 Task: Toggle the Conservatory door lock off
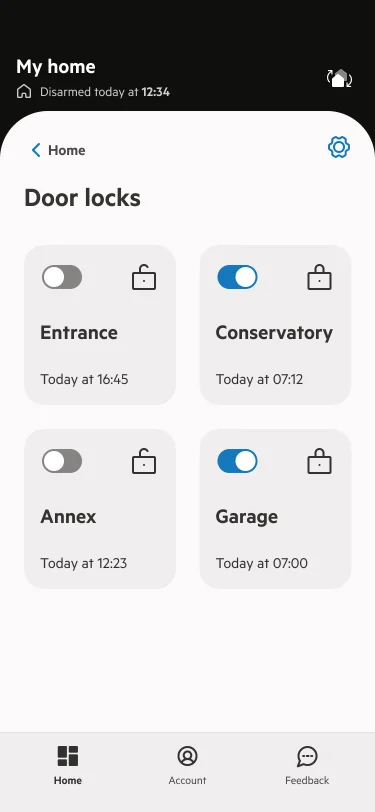pyautogui.click(x=237, y=277)
